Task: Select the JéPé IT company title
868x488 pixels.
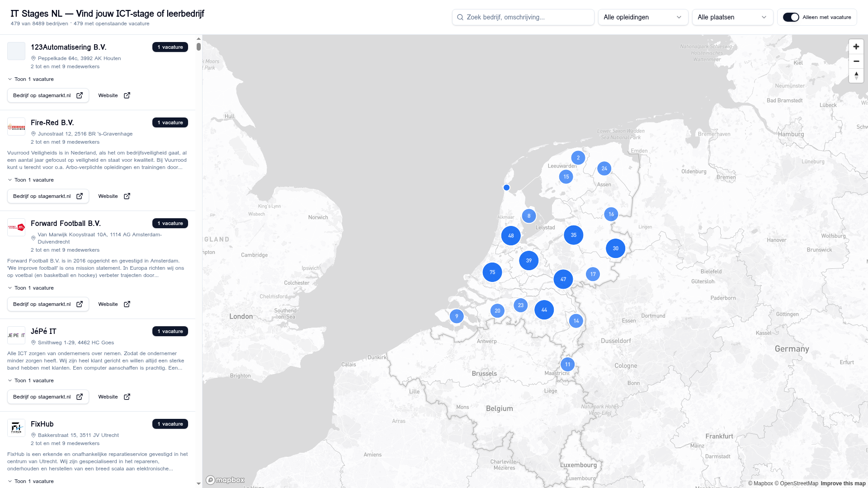Action: (43, 331)
